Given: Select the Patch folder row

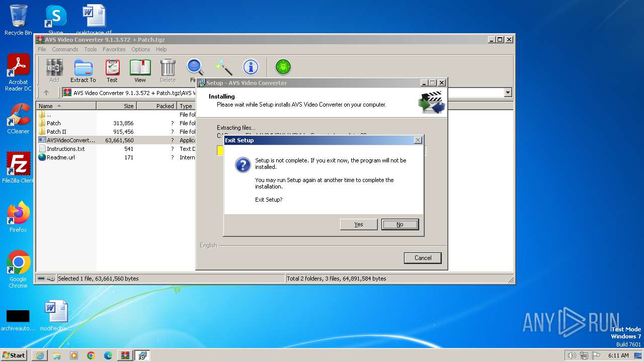Looking at the screenshot, I should (116, 123).
